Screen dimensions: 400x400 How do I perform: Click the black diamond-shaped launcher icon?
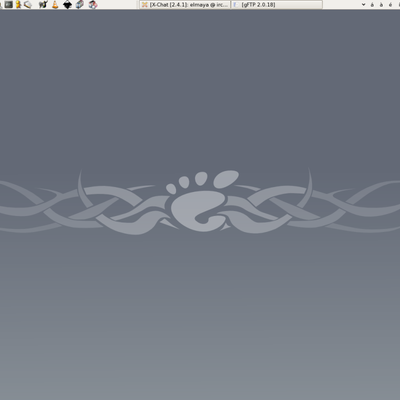[x=68, y=4]
